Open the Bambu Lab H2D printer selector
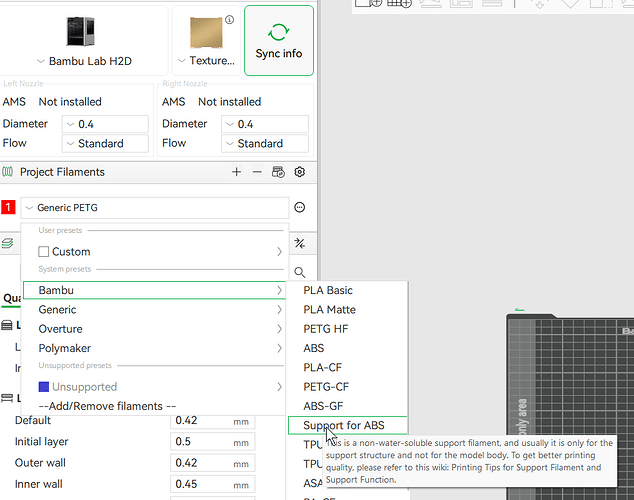Screen dimensions: 634x500 (x=84, y=41)
